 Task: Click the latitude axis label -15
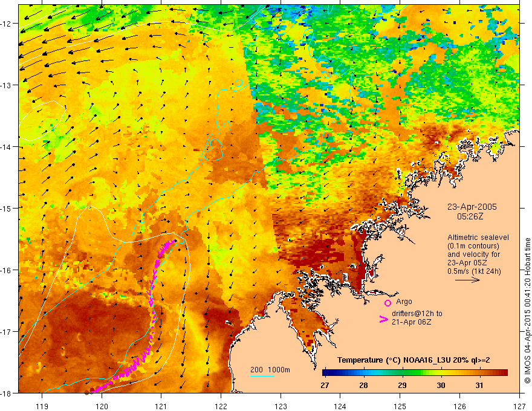point(6,208)
